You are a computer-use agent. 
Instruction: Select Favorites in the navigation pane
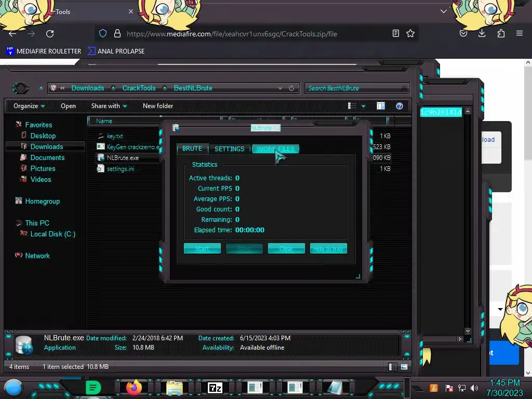click(x=38, y=125)
